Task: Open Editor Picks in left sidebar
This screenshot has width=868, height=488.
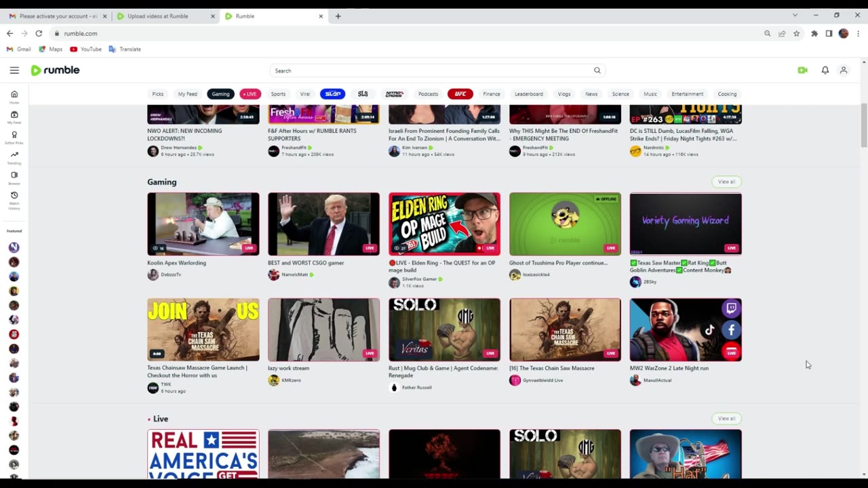Action: pos(14,138)
